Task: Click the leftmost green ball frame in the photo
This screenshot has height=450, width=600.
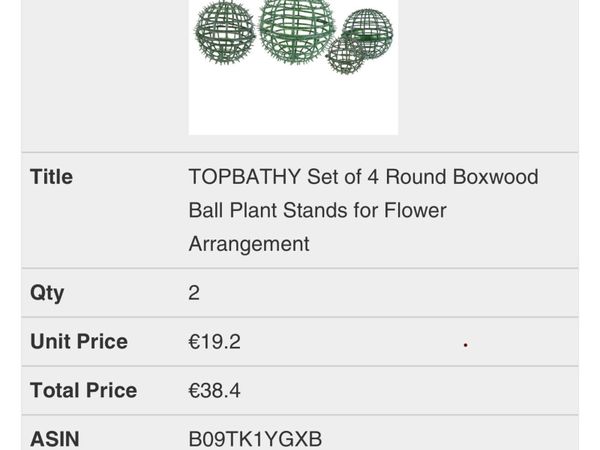Action: click(225, 33)
